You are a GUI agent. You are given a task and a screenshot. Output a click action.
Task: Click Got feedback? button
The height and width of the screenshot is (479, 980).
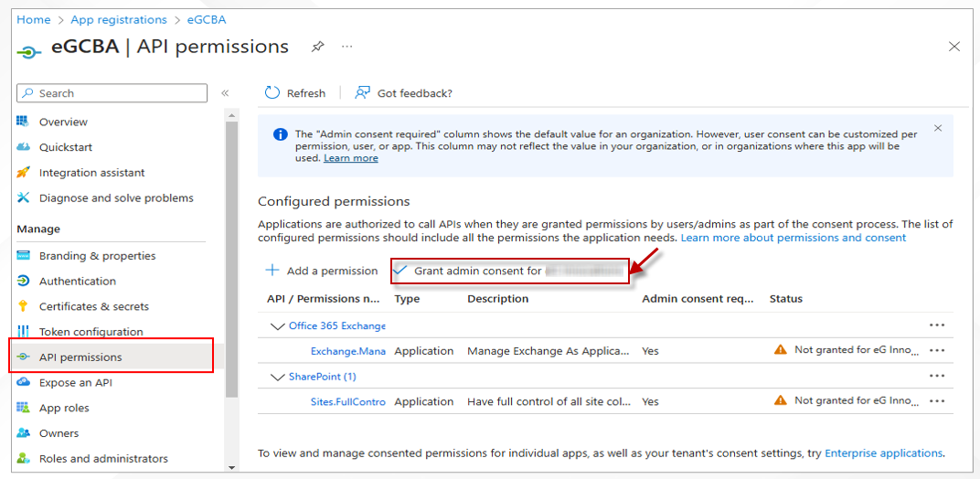403,93
